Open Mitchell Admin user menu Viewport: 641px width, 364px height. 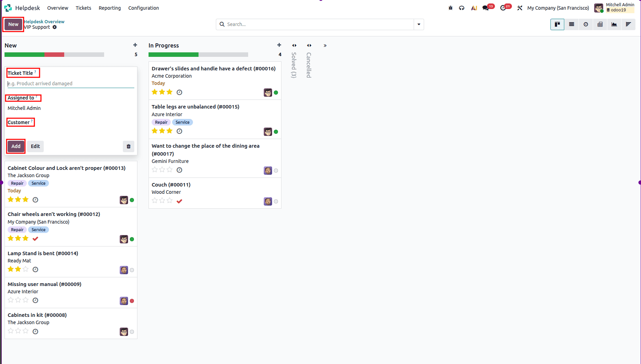pos(615,8)
